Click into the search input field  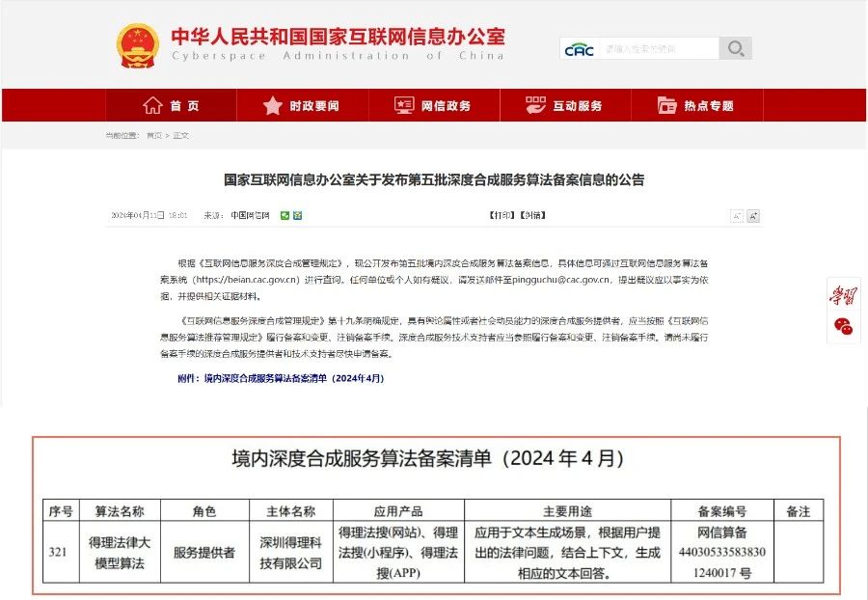[x=659, y=48]
